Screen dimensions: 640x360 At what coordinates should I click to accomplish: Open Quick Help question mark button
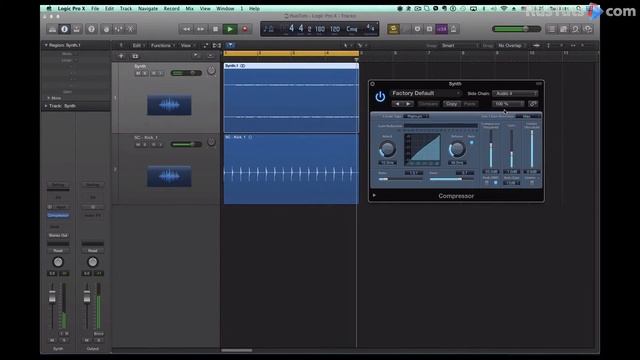[x=91, y=29]
